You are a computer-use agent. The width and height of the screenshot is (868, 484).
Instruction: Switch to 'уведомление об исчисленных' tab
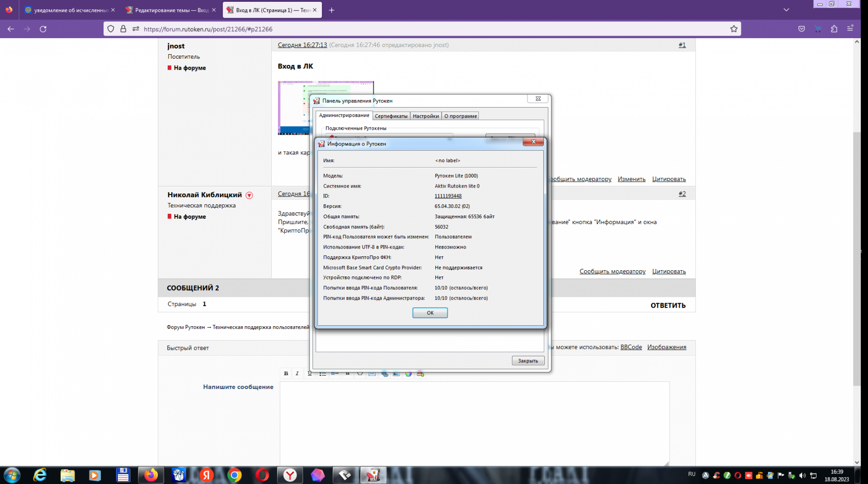click(x=67, y=10)
